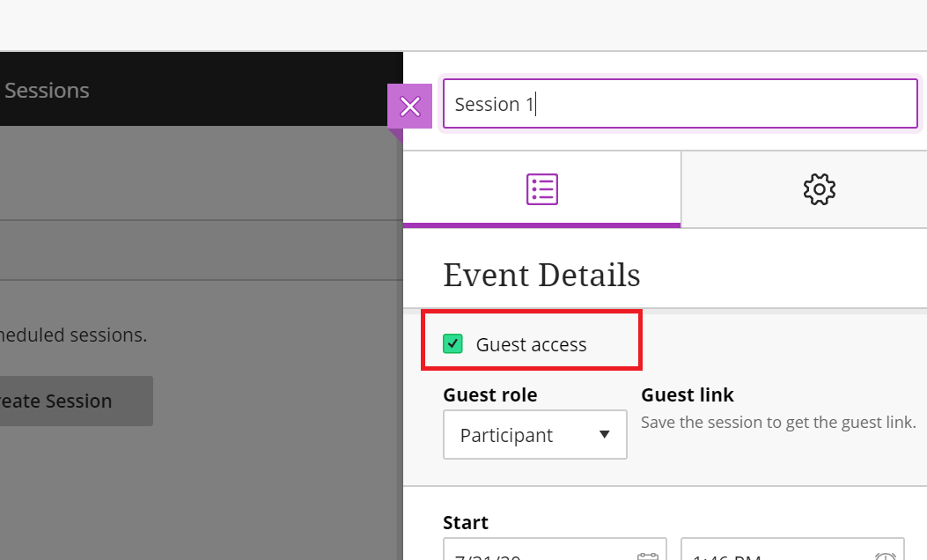
Task: Click the 'Save the session' guest link hint
Action: pyautogui.click(x=778, y=423)
